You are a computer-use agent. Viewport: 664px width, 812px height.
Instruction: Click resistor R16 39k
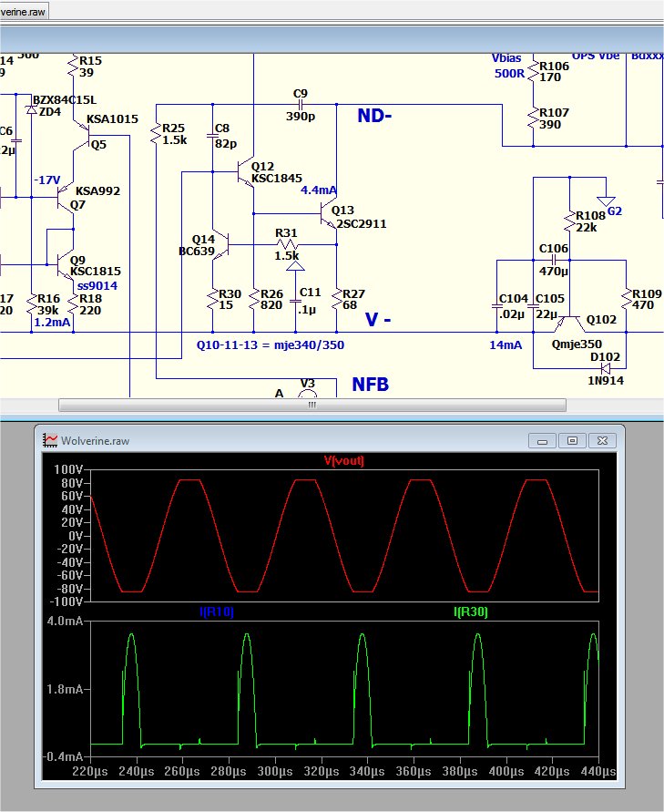pos(32,304)
